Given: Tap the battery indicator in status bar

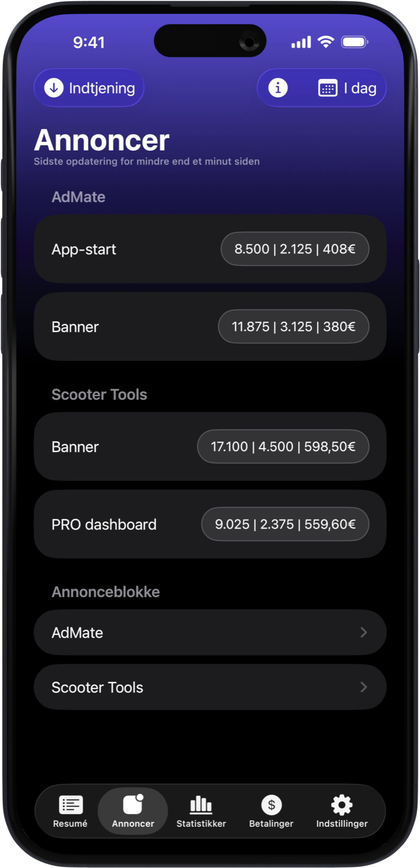Looking at the screenshot, I should [354, 42].
